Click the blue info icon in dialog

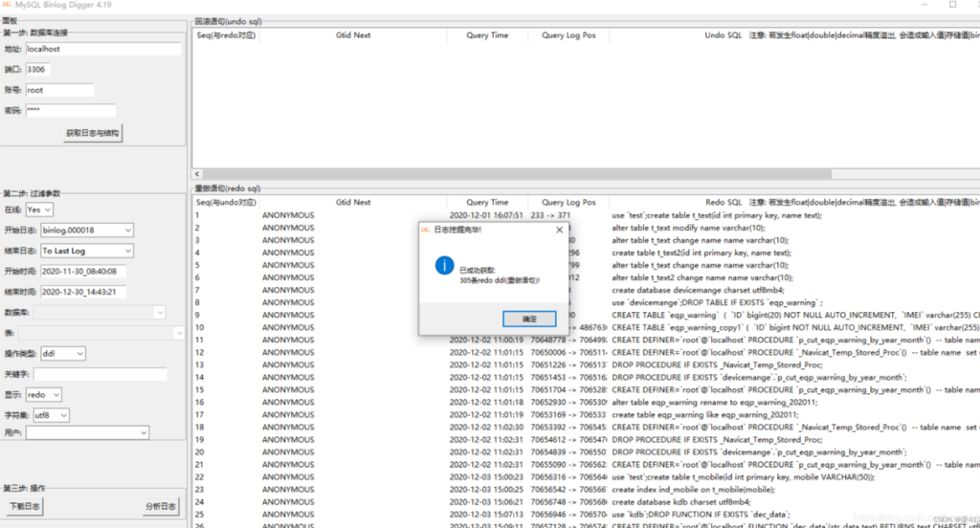(x=444, y=266)
